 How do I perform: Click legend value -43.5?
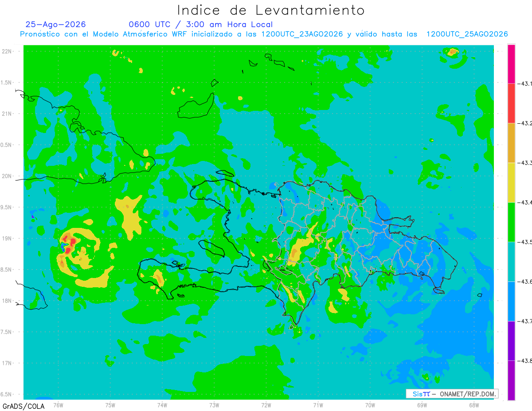point(524,242)
